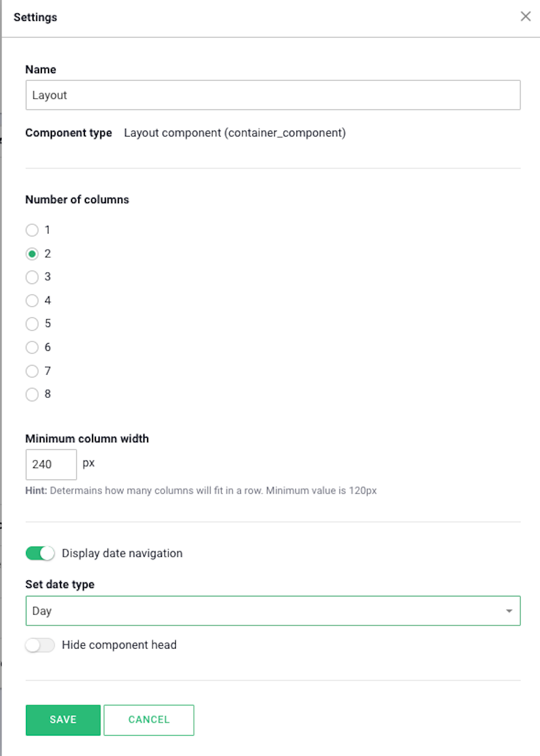Image resolution: width=540 pixels, height=756 pixels.
Task: Select 7 columns radio button
Action: [32, 371]
